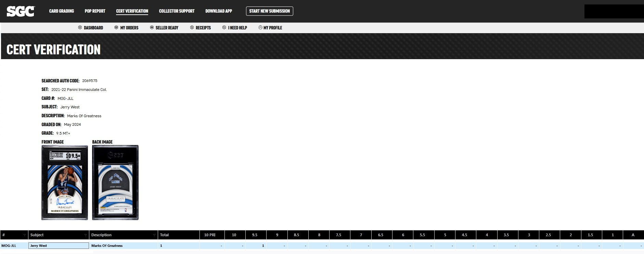
Task: Click the Start New Submission button
Action: click(x=269, y=11)
